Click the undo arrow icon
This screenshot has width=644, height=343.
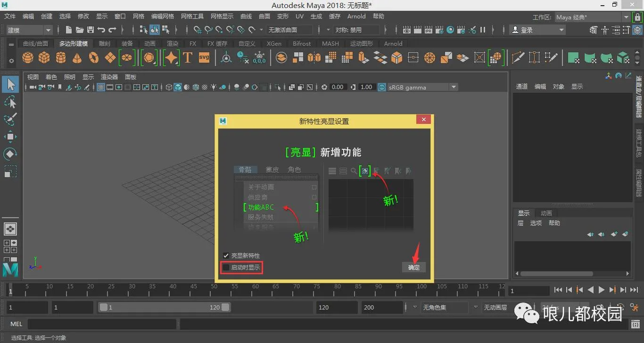[101, 30]
